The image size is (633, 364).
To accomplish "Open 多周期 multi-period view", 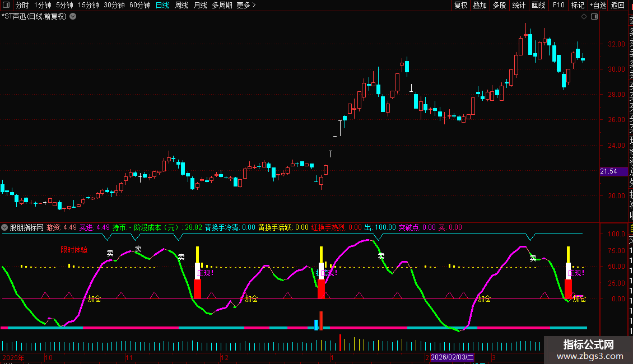I will (222, 5).
